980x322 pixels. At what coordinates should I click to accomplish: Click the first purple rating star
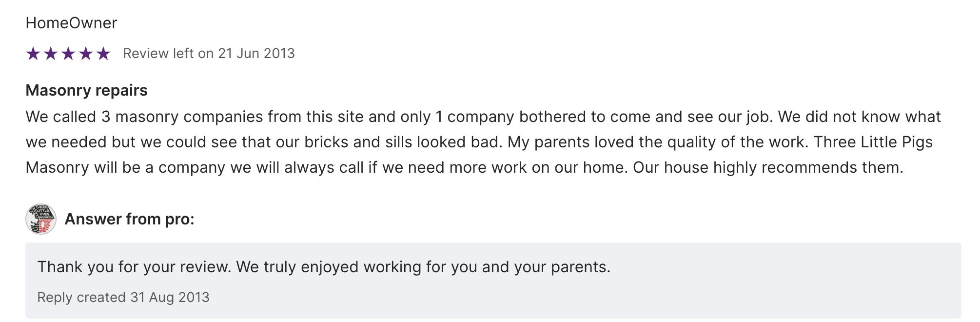pyautogui.click(x=33, y=54)
